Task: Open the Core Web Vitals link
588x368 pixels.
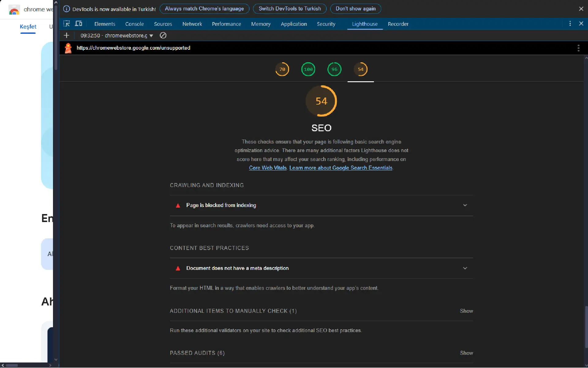Action: [x=268, y=168]
